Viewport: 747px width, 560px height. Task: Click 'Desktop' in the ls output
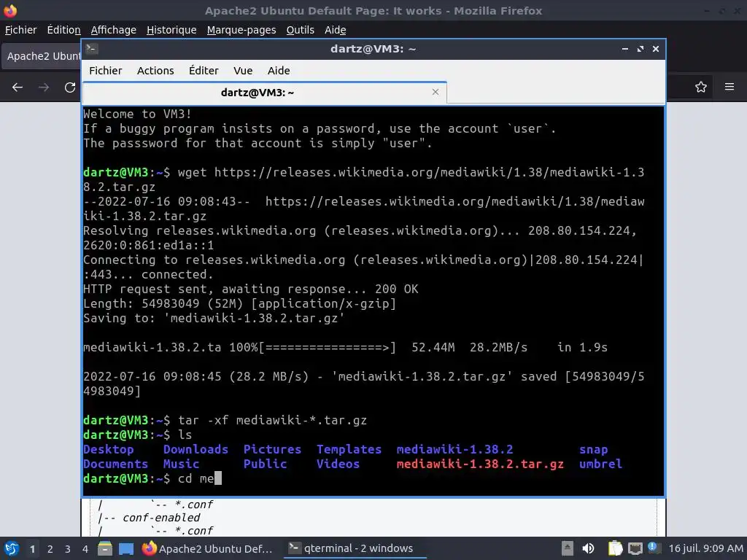coord(109,449)
